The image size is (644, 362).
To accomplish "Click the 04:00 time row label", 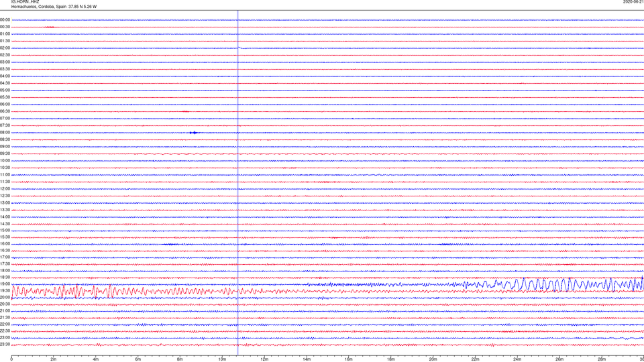I will [5, 76].
